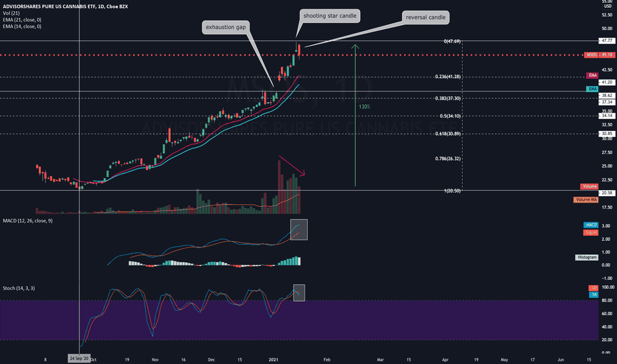Open the Stoch (14, 3, 3) legend
This screenshot has height=364, width=617.
coord(19,288)
